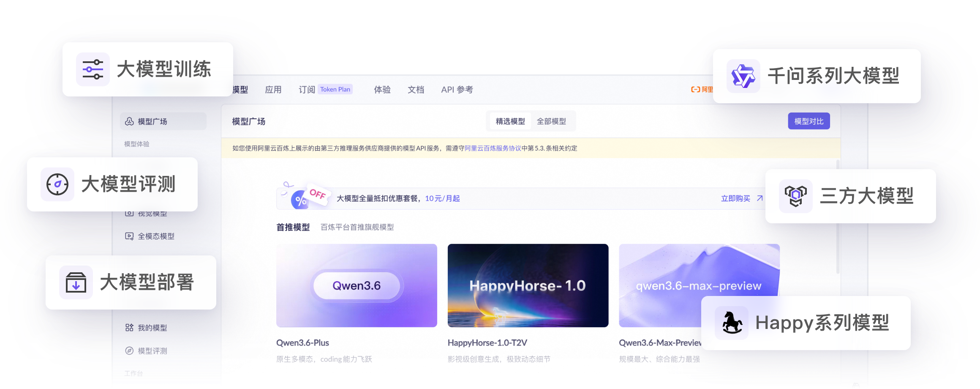Click the 模型评测 compass icon in sidebar
Image resolution: width=980 pixels, height=389 pixels.
tap(129, 351)
